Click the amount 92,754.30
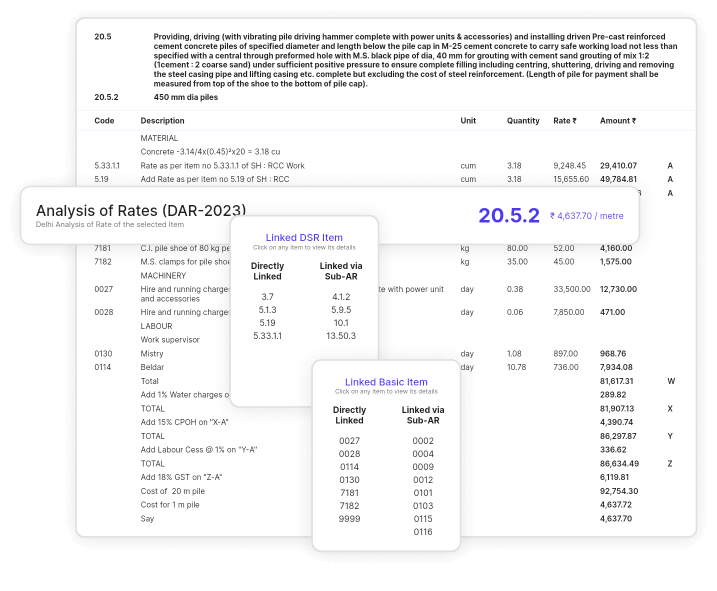717x591 pixels. tap(619, 491)
